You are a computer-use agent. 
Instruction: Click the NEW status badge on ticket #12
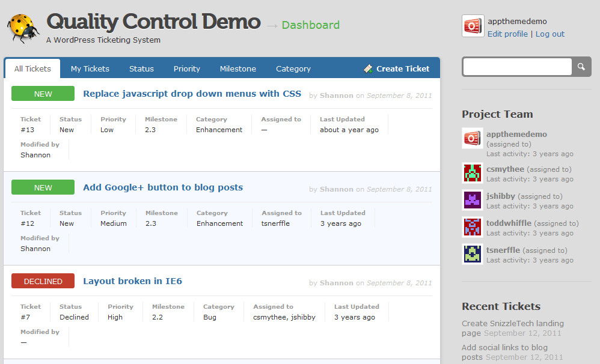(43, 187)
